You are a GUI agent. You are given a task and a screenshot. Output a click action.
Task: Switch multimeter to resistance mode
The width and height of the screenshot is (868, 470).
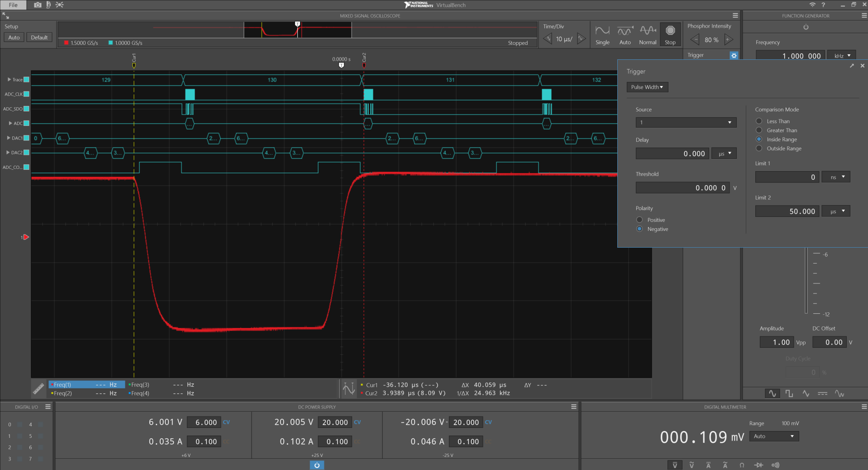pos(742,465)
